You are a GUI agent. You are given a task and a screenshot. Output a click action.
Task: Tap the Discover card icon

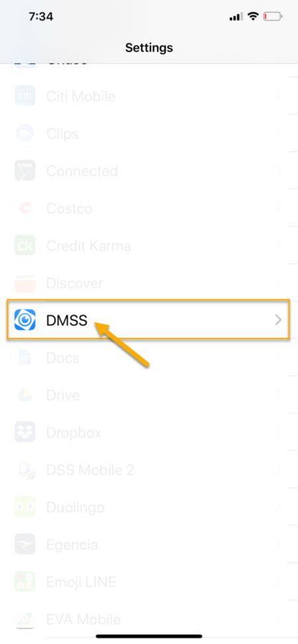pyautogui.click(x=25, y=282)
